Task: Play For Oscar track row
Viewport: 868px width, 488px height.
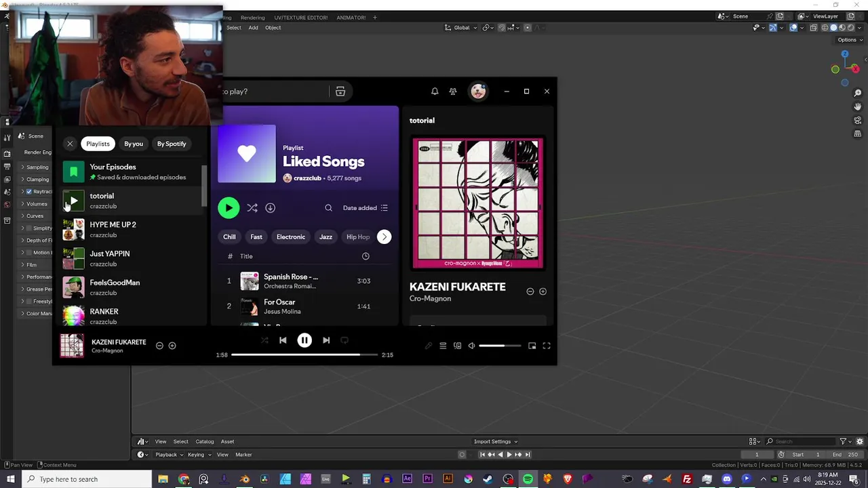Action: click(x=306, y=306)
